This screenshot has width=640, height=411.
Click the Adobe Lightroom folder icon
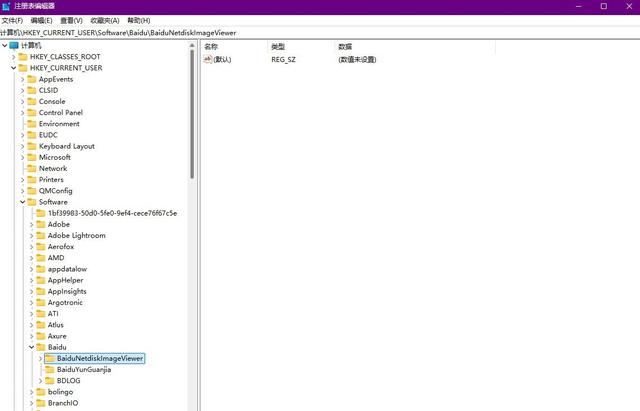[x=41, y=235]
